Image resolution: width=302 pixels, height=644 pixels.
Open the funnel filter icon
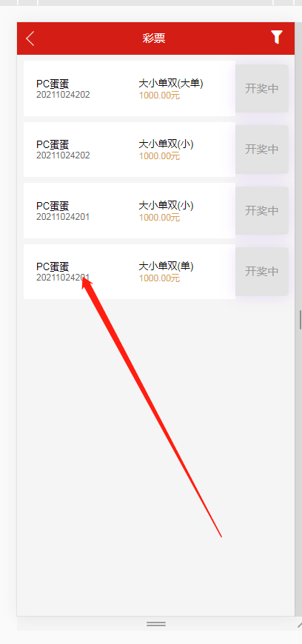point(277,37)
